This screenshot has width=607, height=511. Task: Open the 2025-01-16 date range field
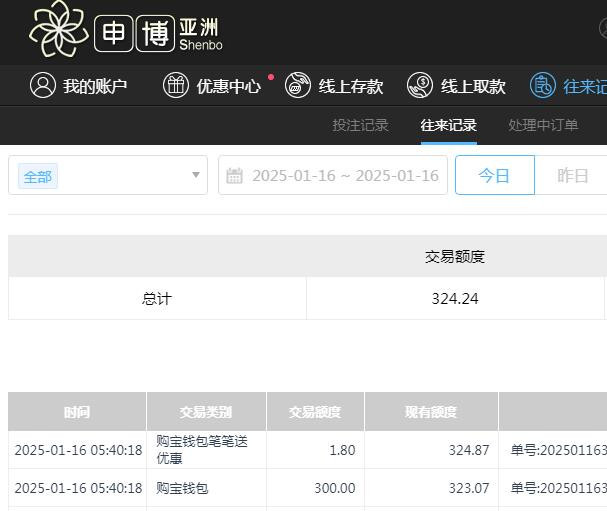[x=333, y=175]
